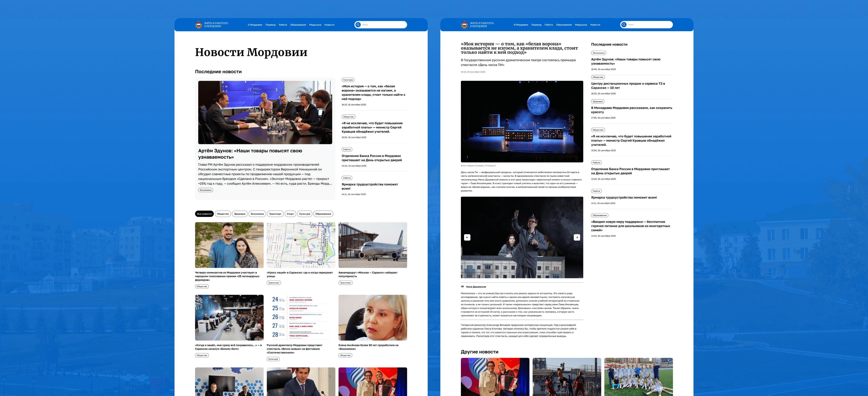Viewport: 868px width, 396px height.
Task: Filter news by Здоровье chip
Action: pos(240,214)
